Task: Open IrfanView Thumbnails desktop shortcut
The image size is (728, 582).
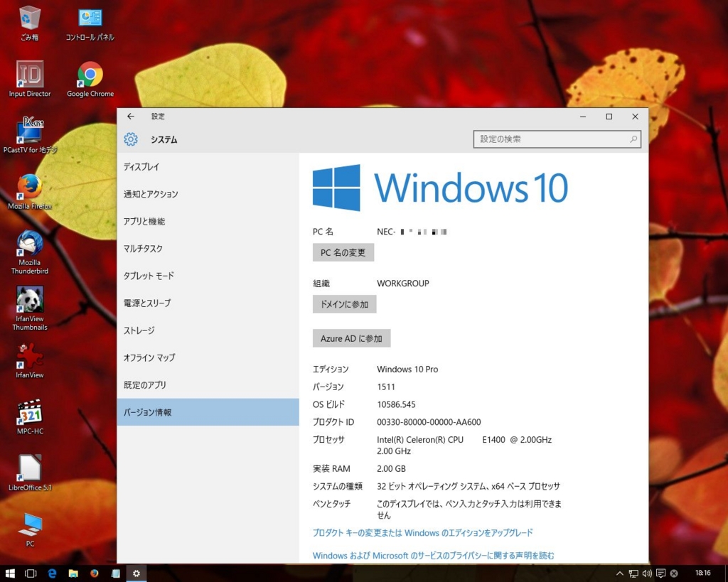Action: (x=30, y=308)
